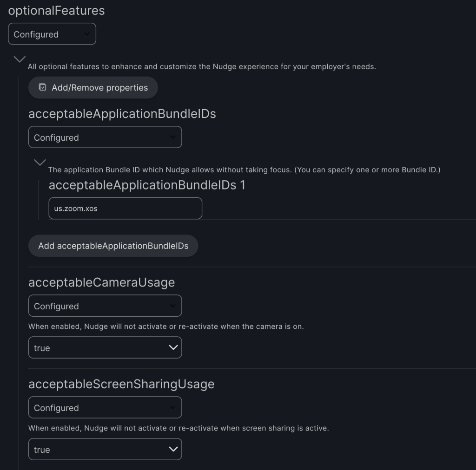Click the small arrow in optionalFeatures Configured selector
The image size is (476, 470).
[87, 33]
